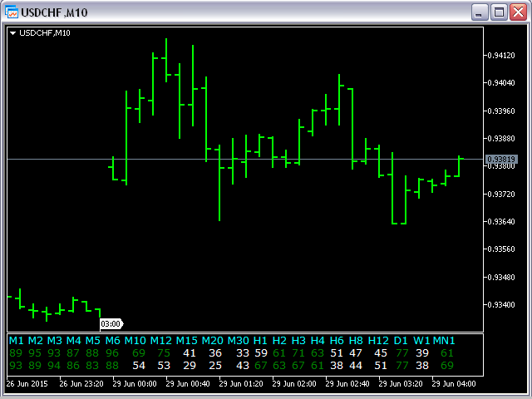Select the M1 timeframe label
The width and height of the screenshot is (532, 399).
[x=17, y=340]
